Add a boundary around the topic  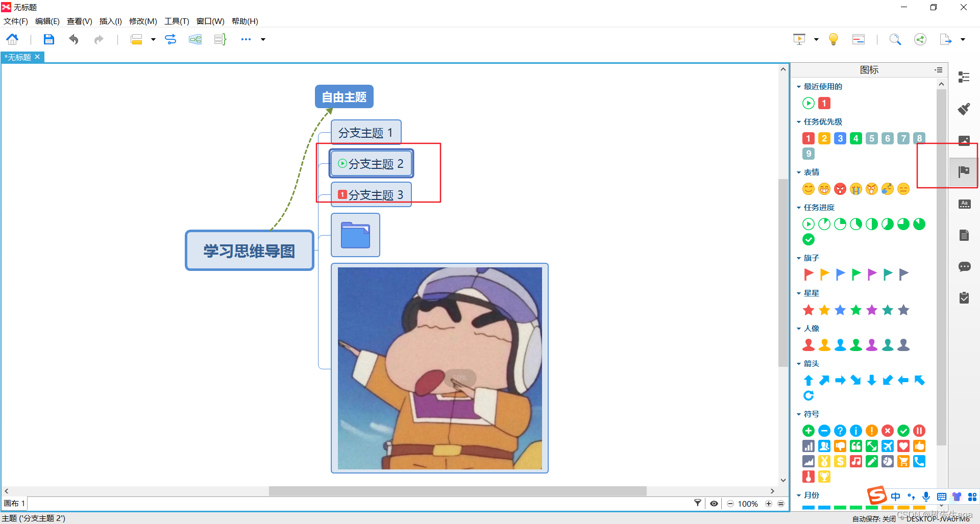(195, 39)
